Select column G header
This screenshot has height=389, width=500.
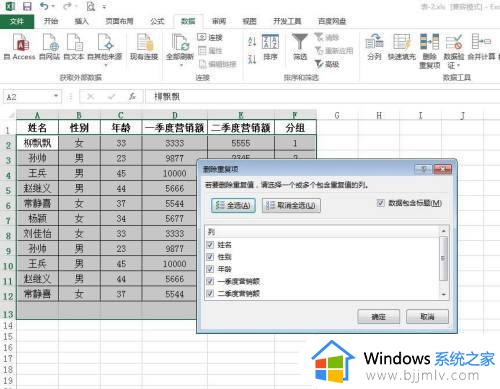click(x=337, y=115)
